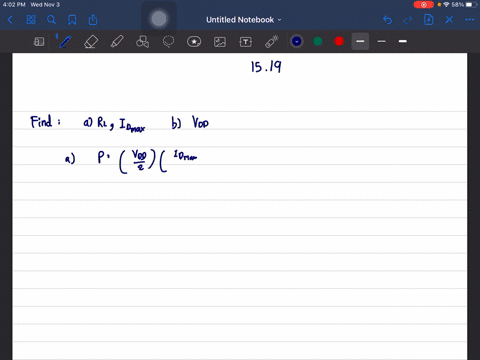
Task: Toggle the read-only mode icon
Action: (39, 42)
